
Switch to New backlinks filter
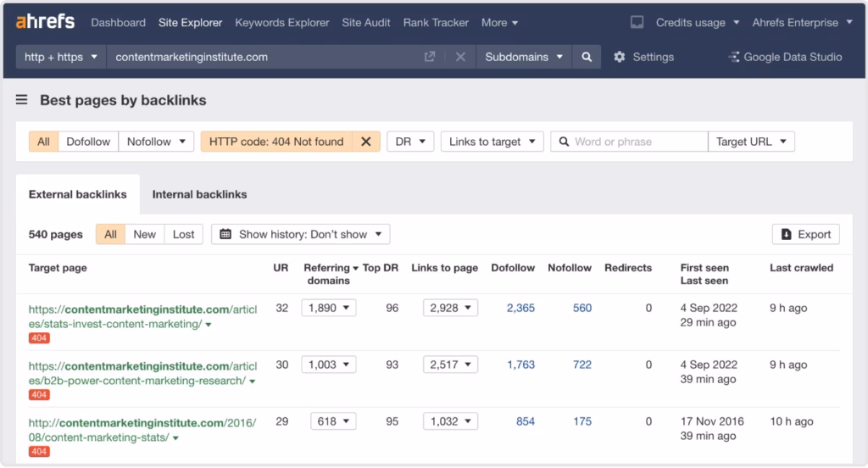point(144,234)
